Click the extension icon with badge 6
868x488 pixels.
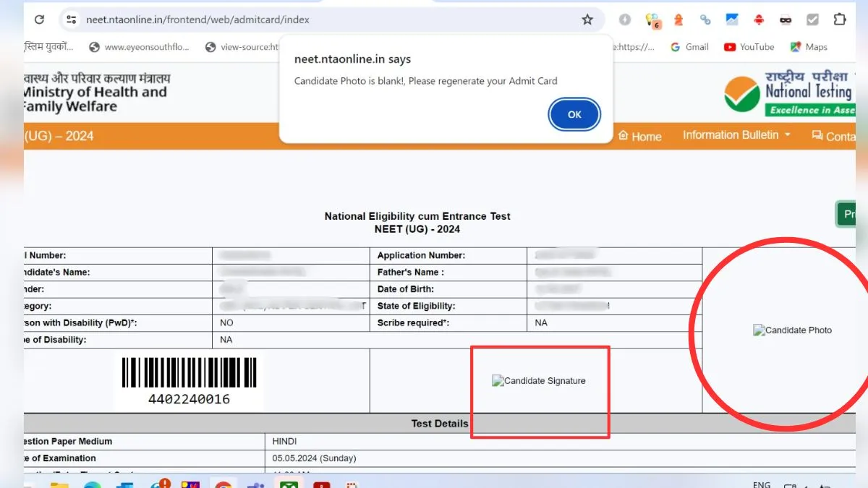[653, 20]
